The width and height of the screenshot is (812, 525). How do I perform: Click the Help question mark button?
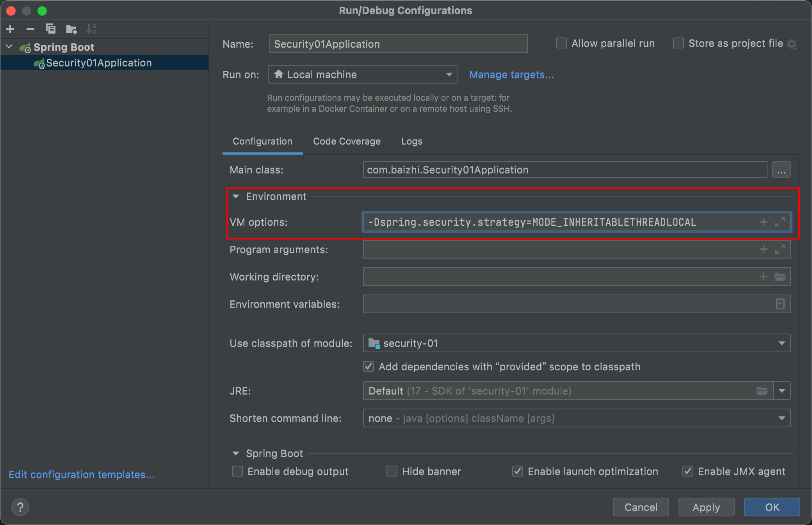tap(20, 507)
